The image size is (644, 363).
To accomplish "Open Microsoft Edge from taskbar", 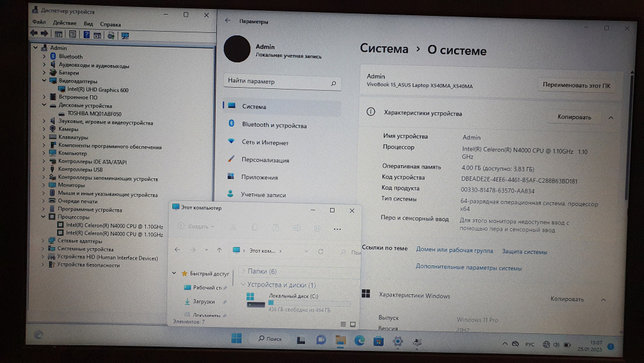I will pos(359,340).
